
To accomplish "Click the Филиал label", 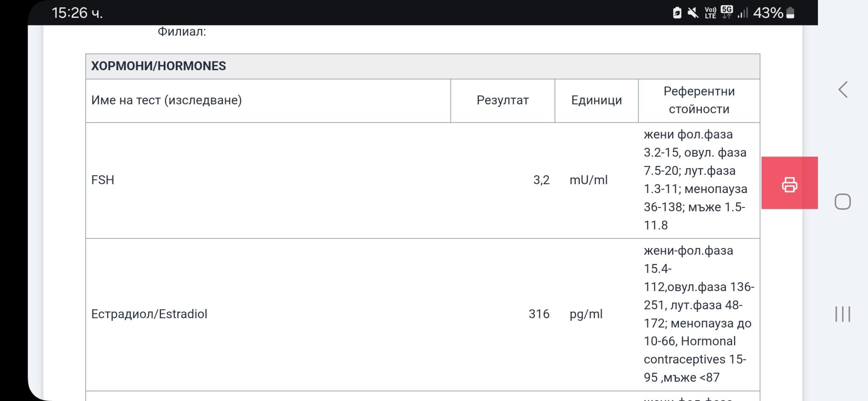I will click(182, 31).
